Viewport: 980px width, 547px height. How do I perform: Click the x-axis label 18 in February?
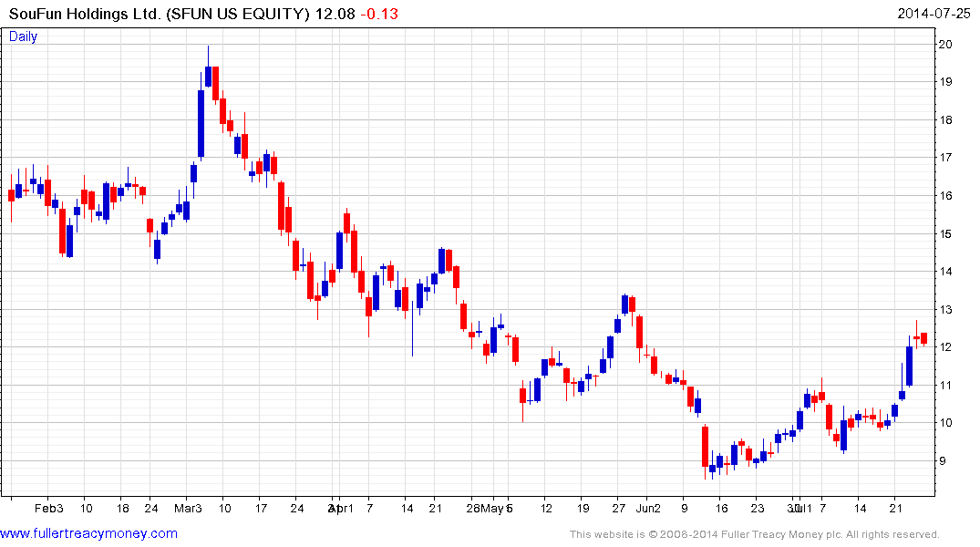coord(122,508)
